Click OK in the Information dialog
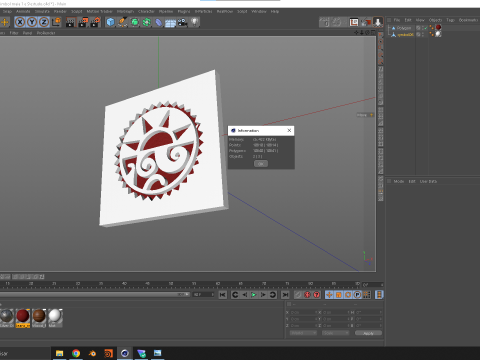Screen dimensions: 480x360 tap(261, 164)
